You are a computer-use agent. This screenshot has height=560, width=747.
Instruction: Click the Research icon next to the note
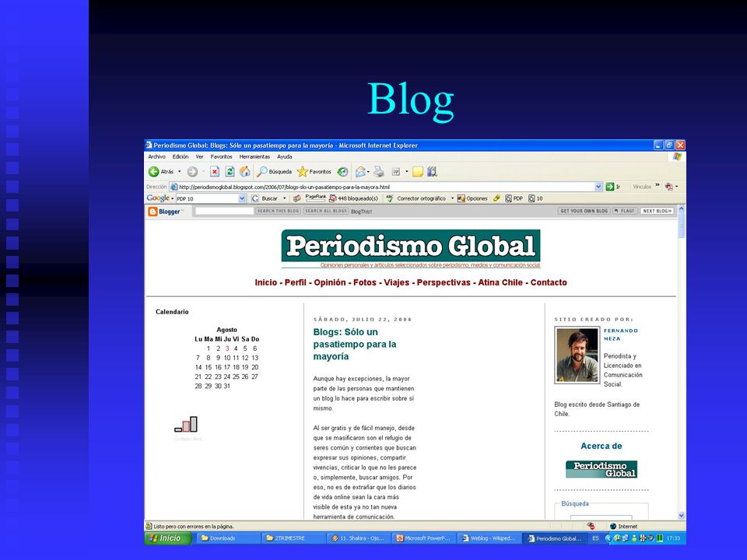coord(432,171)
